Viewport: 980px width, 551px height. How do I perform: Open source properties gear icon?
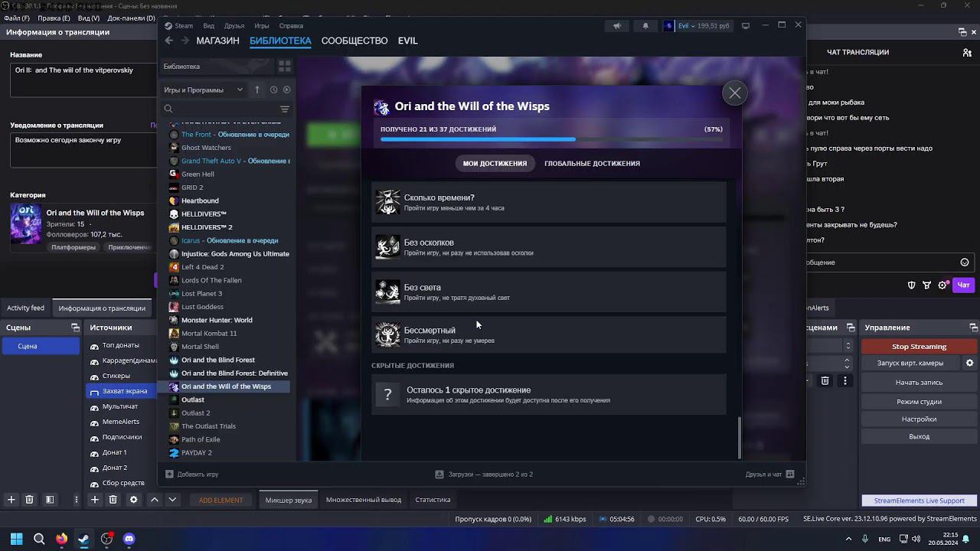[x=133, y=500]
